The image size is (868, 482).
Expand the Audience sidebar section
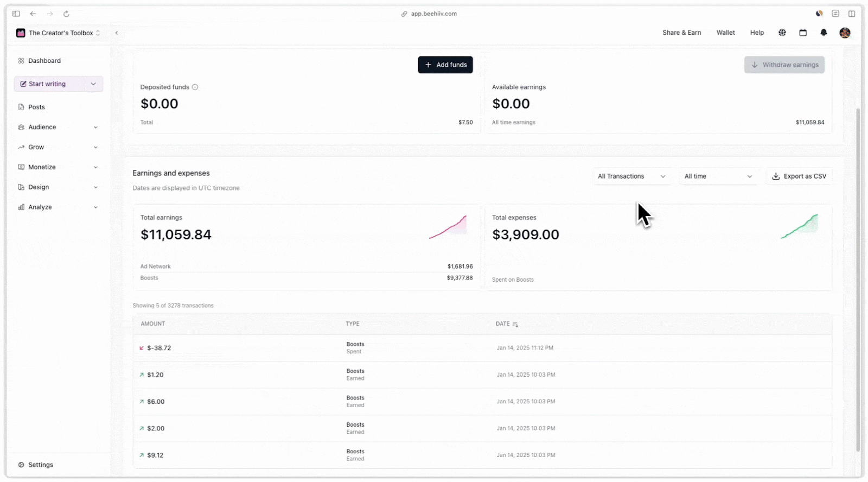(x=58, y=127)
